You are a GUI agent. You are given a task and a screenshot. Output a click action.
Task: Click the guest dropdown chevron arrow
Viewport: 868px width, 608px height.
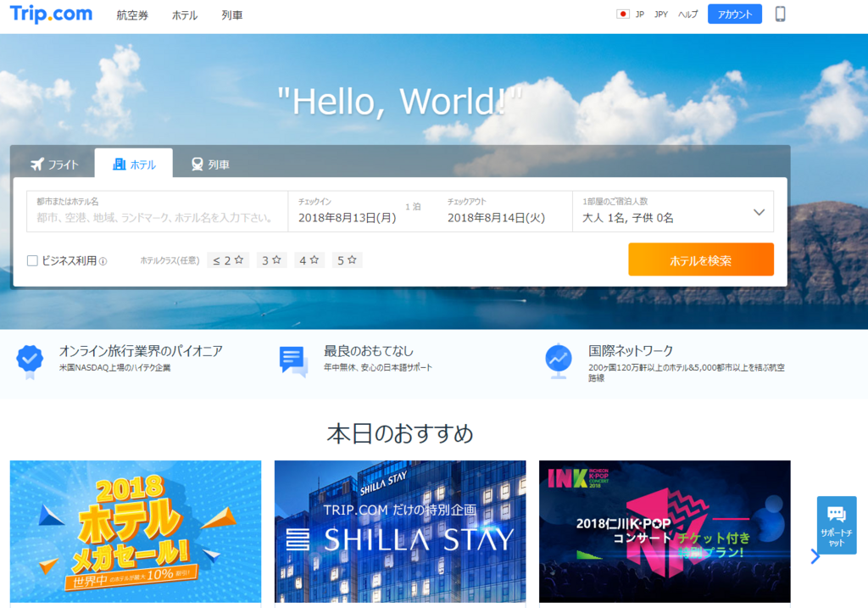tap(759, 212)
